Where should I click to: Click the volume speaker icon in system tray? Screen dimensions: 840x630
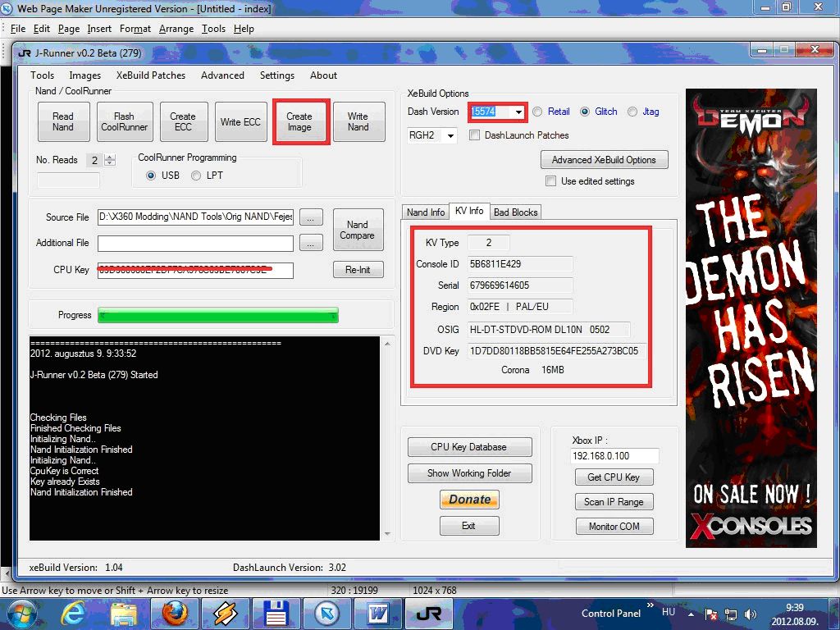click(x=749, y=614)
